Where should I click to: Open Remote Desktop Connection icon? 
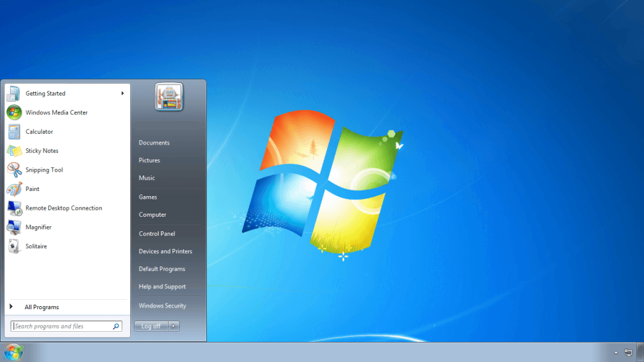(x=14, y=208)
